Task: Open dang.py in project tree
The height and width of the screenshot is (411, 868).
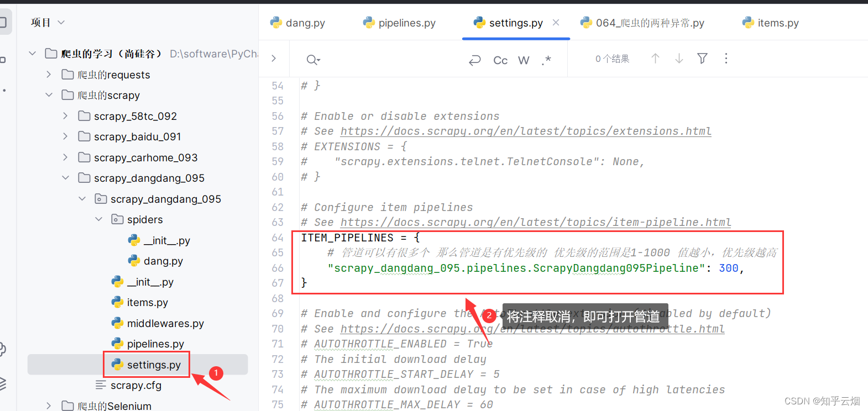Action: coord(163,261)
